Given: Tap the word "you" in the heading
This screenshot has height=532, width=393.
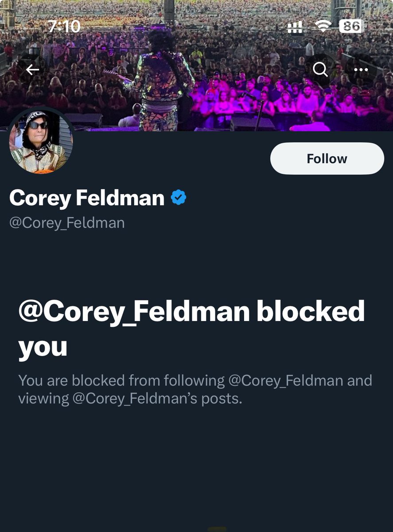Looking at the screenshot, I should [x=43, y=347].
